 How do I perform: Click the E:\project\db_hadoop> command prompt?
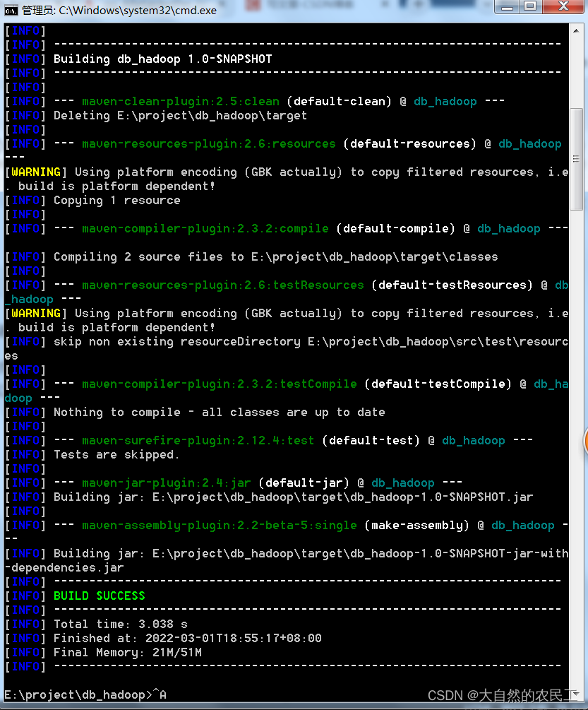(78, 695)
